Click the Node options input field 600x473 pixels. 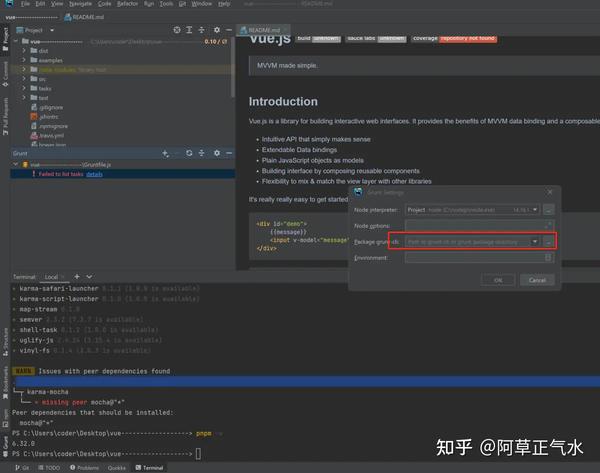pos(479,225)
